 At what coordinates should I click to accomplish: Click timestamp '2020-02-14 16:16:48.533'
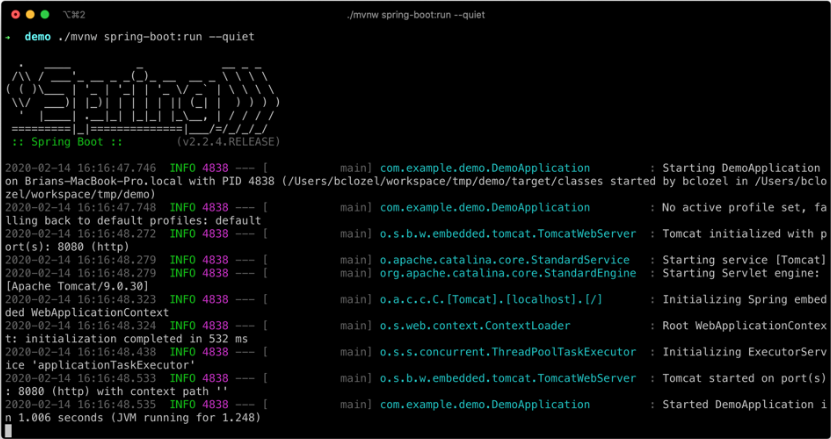pos(81,378)
